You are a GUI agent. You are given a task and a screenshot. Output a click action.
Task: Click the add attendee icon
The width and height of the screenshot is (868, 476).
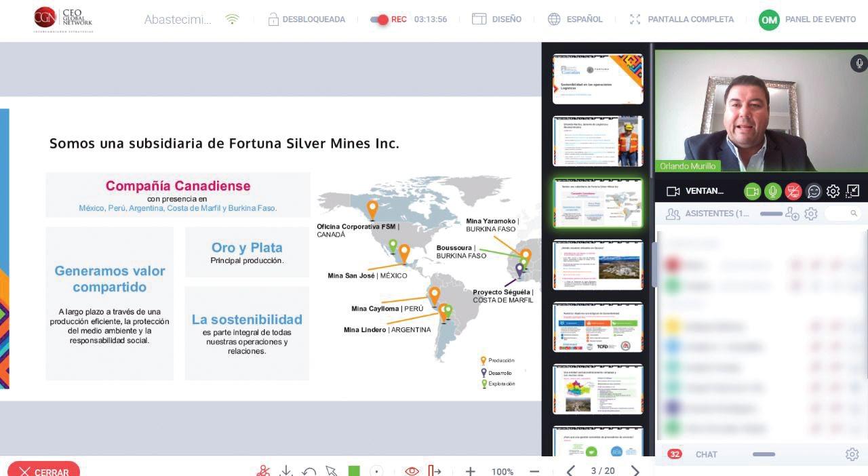coord(792,214)
